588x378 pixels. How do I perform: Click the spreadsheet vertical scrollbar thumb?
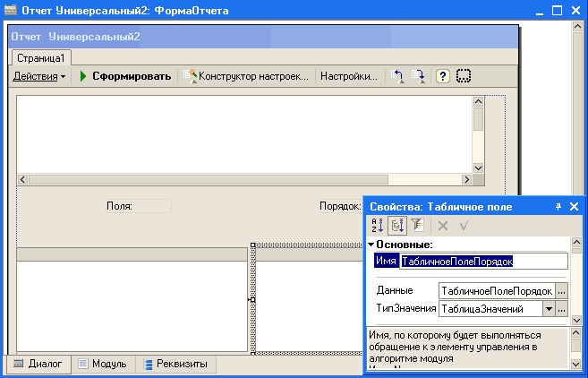click(x=478, y=119)
